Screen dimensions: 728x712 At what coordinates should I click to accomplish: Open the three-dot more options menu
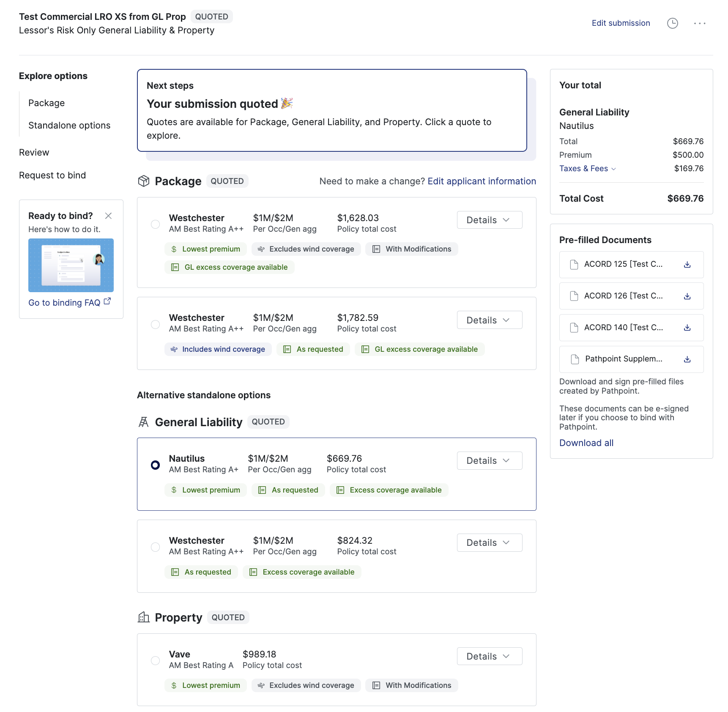pyautogui.click(x=700, y=23)
